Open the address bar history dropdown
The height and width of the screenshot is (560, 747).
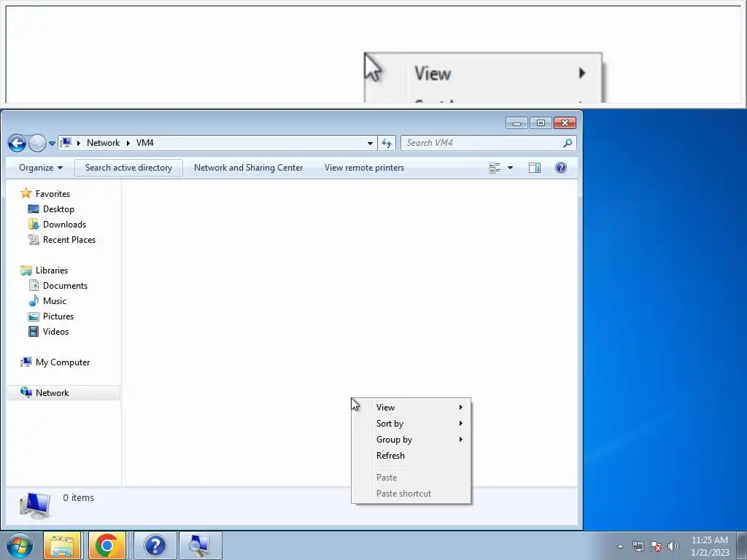[370, 144]
